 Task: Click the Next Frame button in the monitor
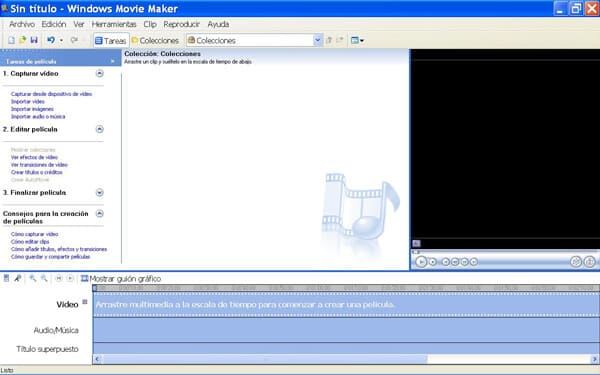click(465, 262)
